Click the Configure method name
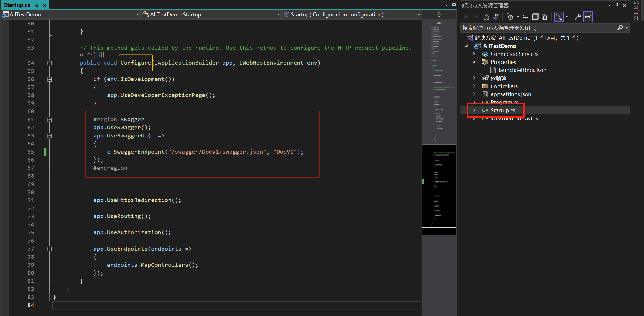Screen dimensions: 644x316 click(x=135, y=63)
